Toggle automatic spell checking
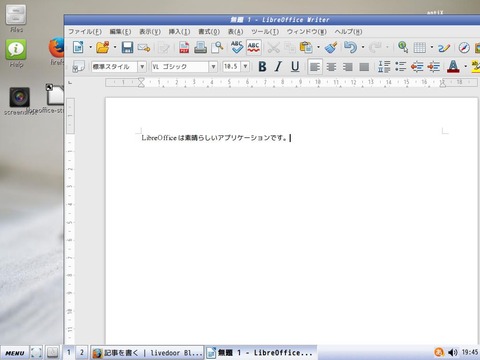The height and width of the screenshot is (360, 480). (254, 47)
